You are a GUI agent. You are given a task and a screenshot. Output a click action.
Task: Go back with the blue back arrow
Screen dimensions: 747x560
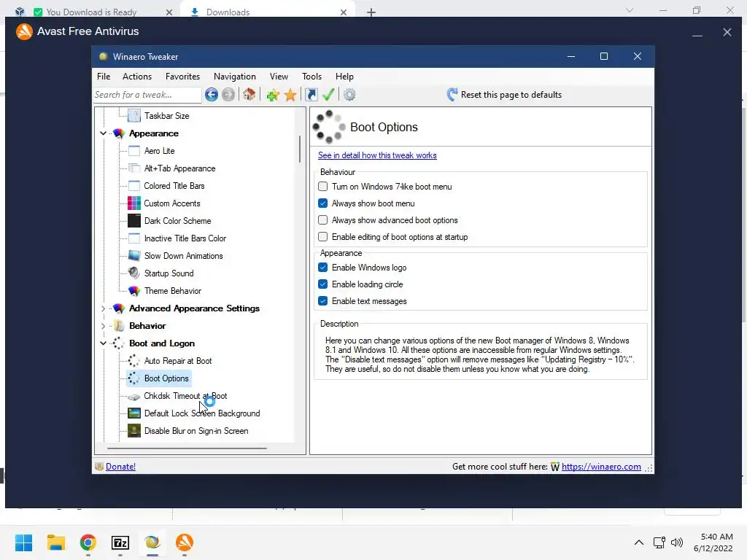212,95
